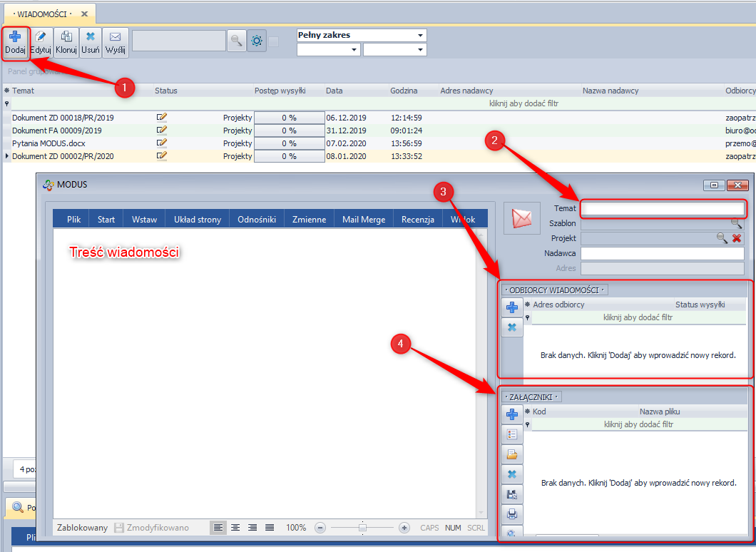Click the Dodaj button in main toolbar

click(x=15, y=43)
